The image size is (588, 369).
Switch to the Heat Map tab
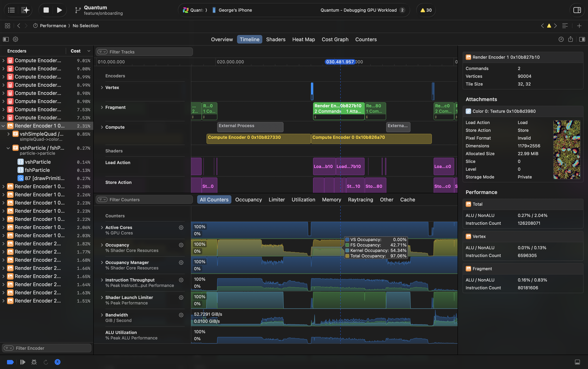pos(303,39)
